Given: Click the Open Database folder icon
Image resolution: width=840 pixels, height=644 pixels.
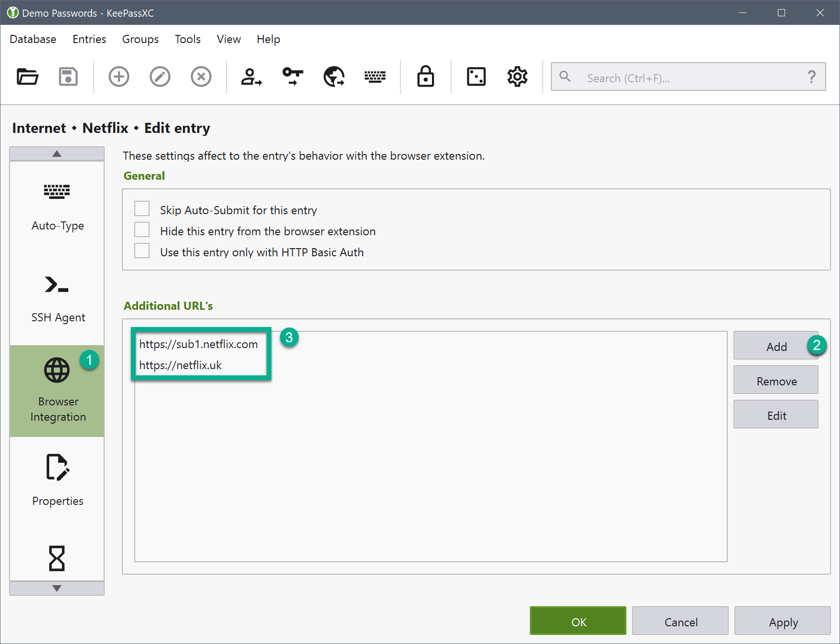Looking at the screenshot, I should tap(28, 76).
